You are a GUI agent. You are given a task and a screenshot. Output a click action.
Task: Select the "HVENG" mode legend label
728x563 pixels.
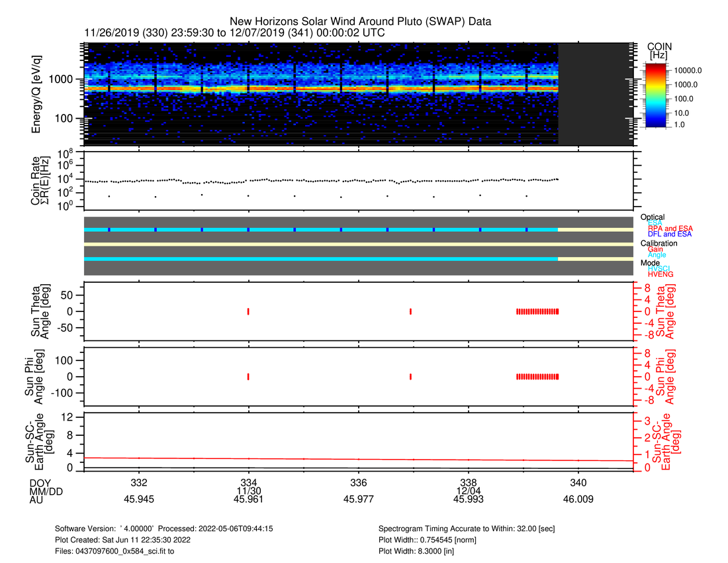pyautogui.click(x=660, y=274)
